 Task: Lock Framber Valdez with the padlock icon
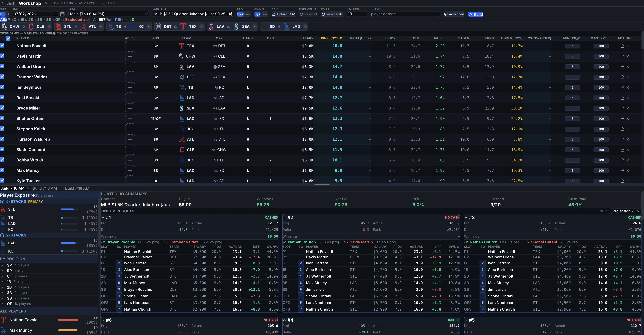pyautogui.click(x=622, y=77)
